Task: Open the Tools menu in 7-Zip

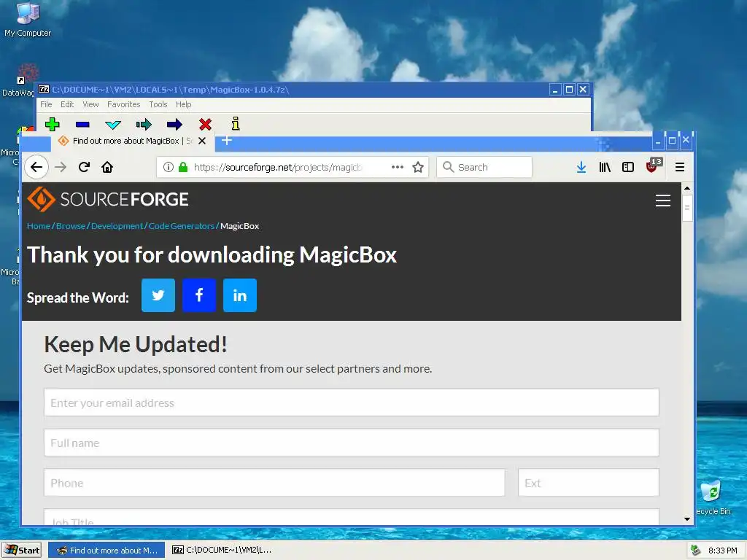Action: 158,104
